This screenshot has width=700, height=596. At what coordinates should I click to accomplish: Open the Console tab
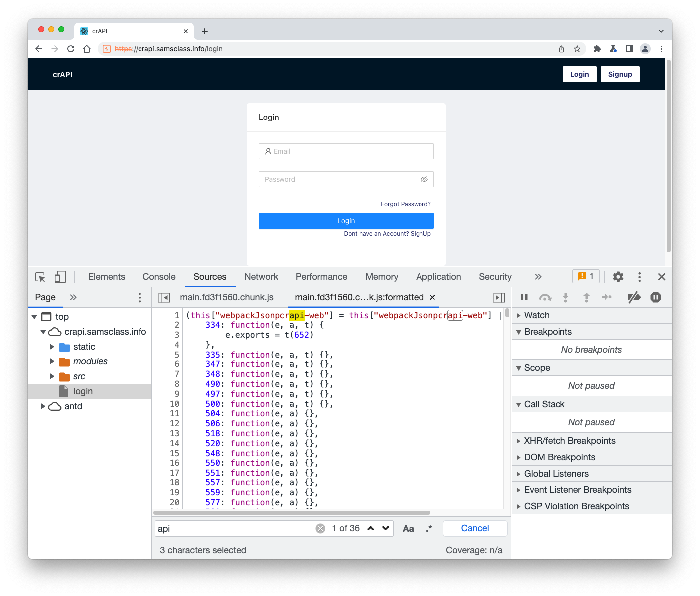click(159, 277)
